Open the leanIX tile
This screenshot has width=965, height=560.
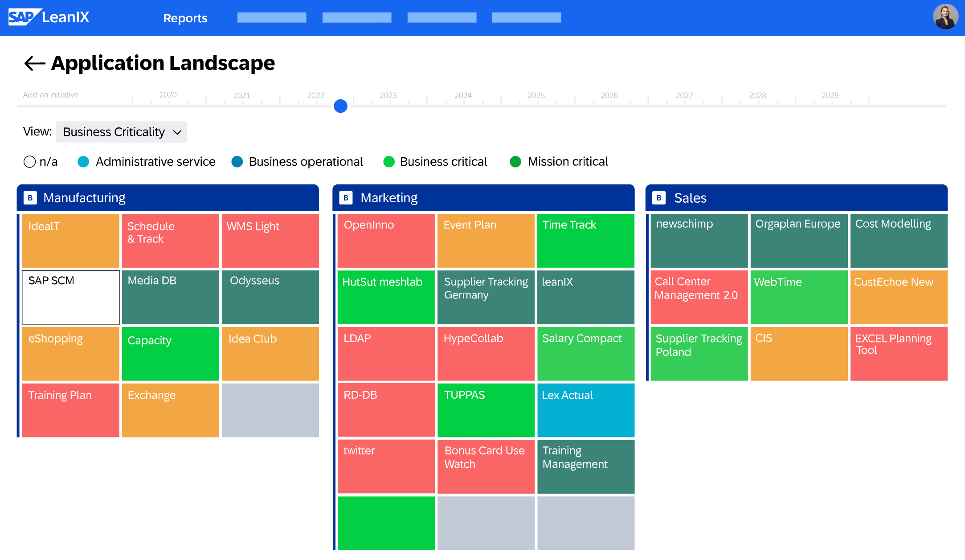coord(585,297)
